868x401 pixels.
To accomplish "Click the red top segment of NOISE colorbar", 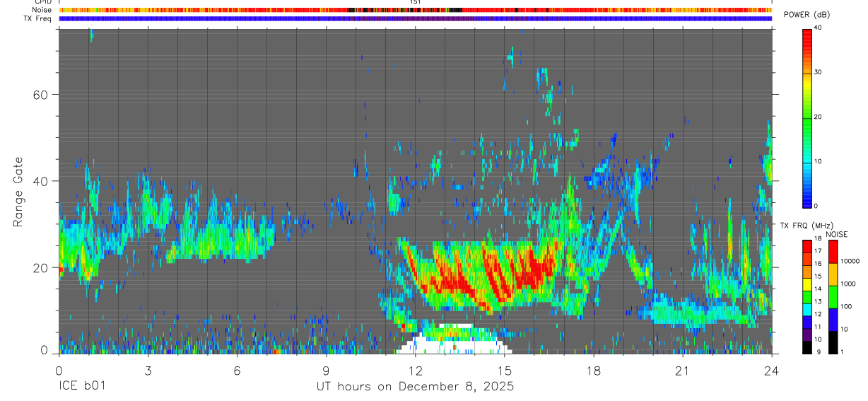I will [832, 252].
